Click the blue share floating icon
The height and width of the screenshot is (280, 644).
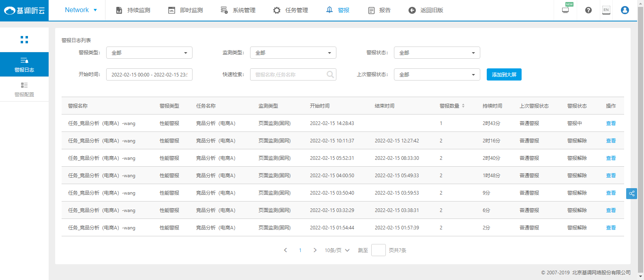pos(631,194)
